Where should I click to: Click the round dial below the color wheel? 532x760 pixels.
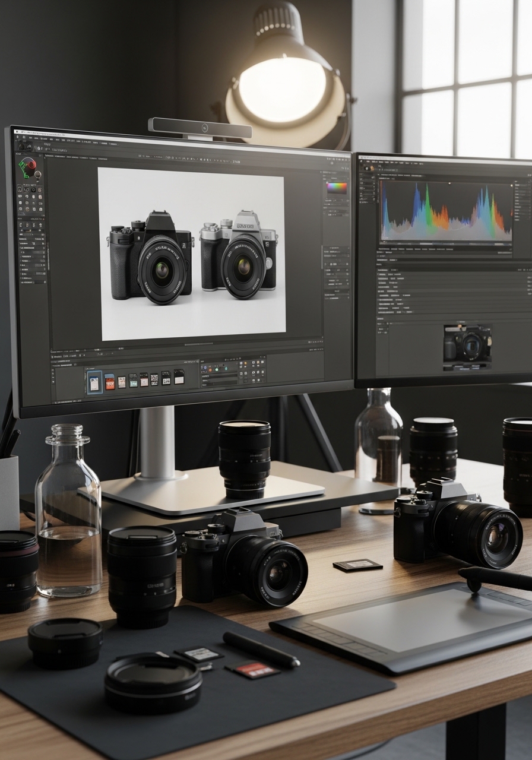click(x=37, y=175)
